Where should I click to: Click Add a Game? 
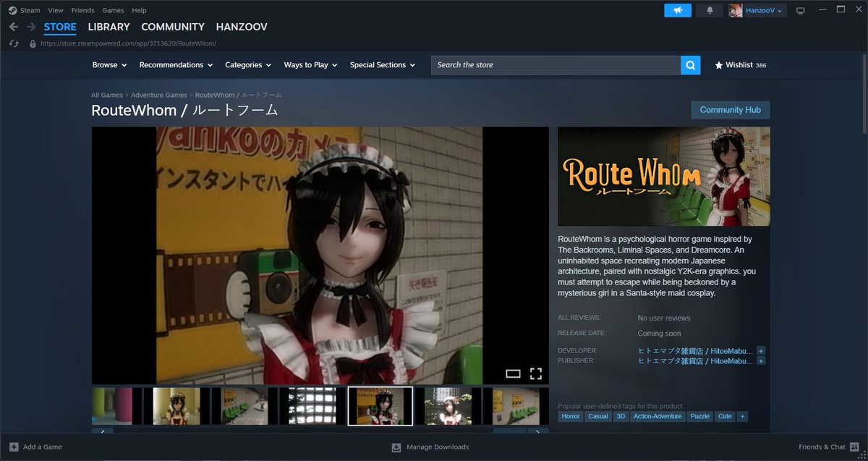click(x=35, y=447)
